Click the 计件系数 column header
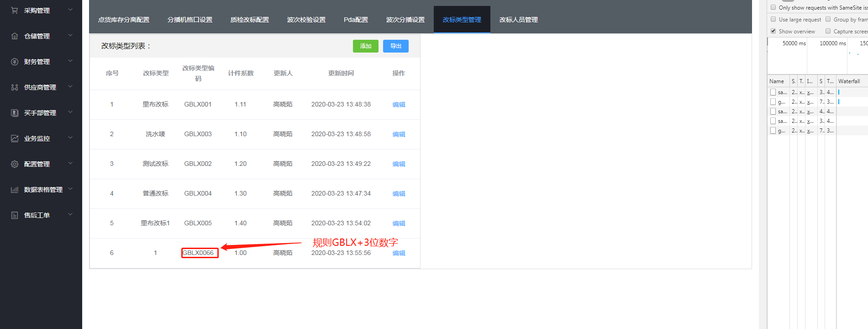Viewport: 868px width, 329px height. pos(241,73)
